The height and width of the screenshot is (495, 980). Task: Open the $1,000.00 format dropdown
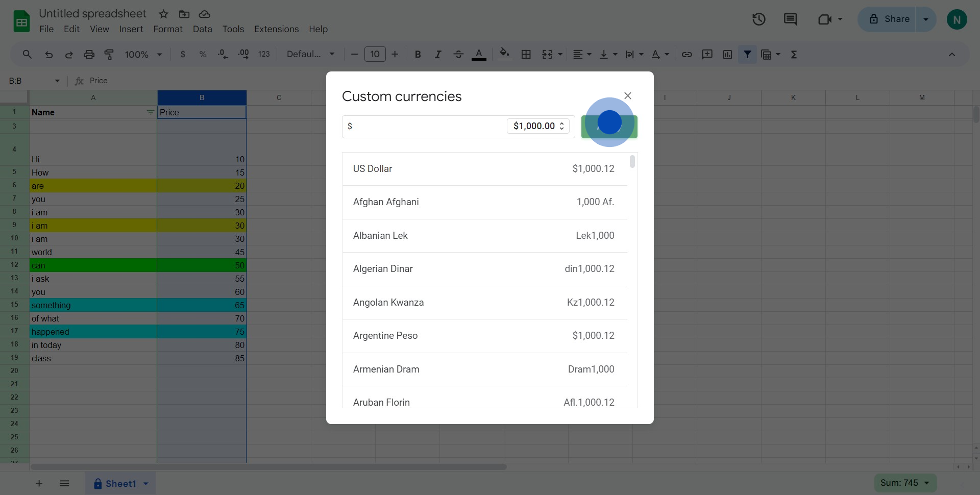(x=538, y=126)
